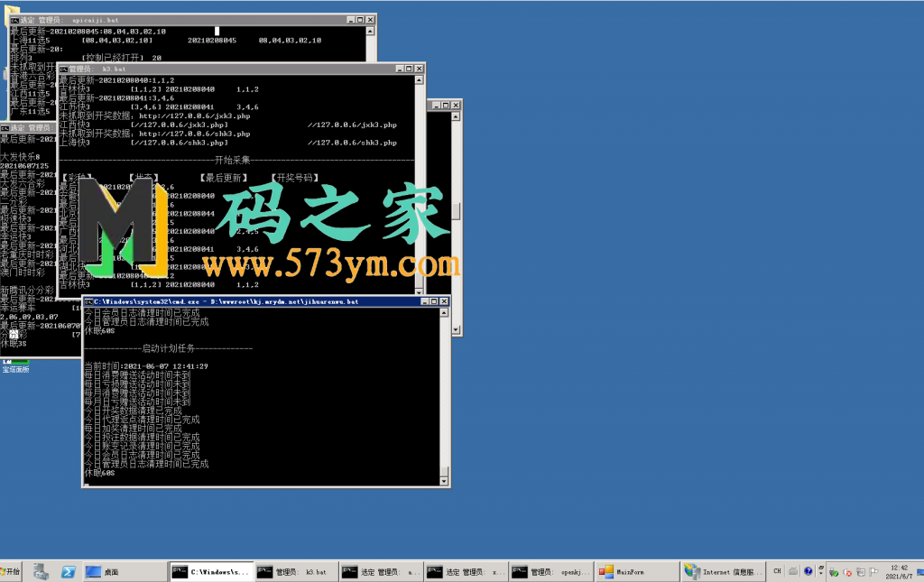
Task: Click the 当前时间:2021-06-07 12:41:29 line
Action: pos(146,366)
